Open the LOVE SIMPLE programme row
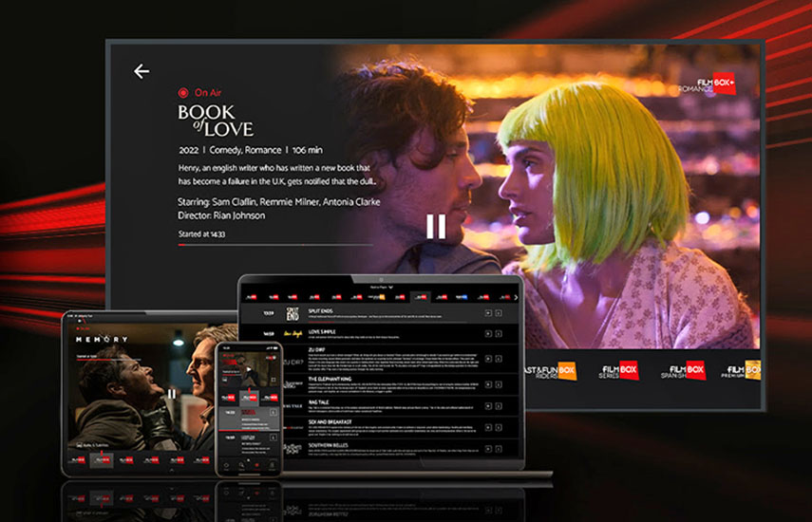Viewport: 812px width, 522px height. click(379, 334)
